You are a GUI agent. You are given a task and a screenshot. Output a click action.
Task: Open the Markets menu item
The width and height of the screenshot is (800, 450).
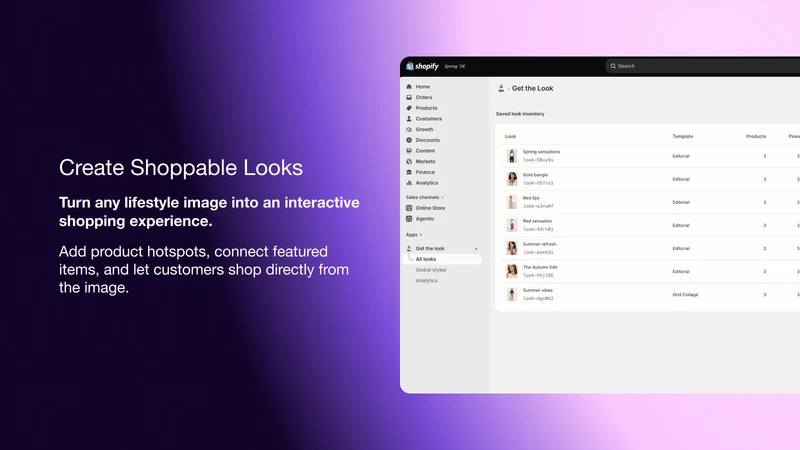coord(425,162)
